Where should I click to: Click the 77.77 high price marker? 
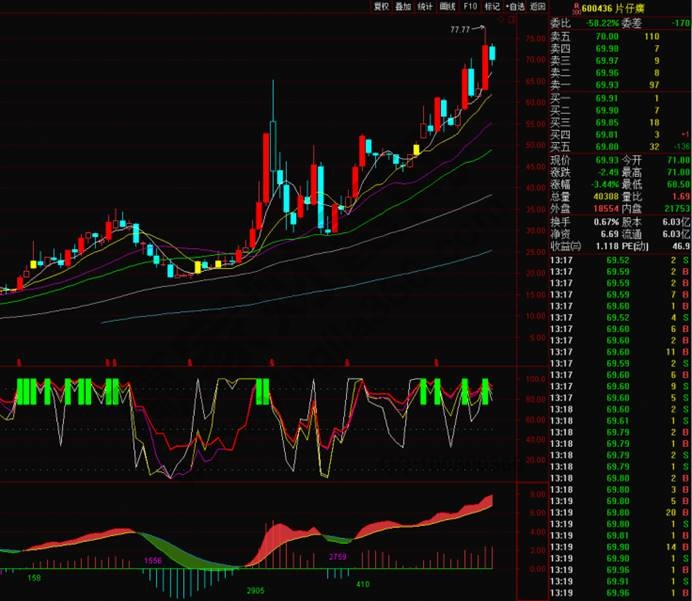tap(461, 30)
